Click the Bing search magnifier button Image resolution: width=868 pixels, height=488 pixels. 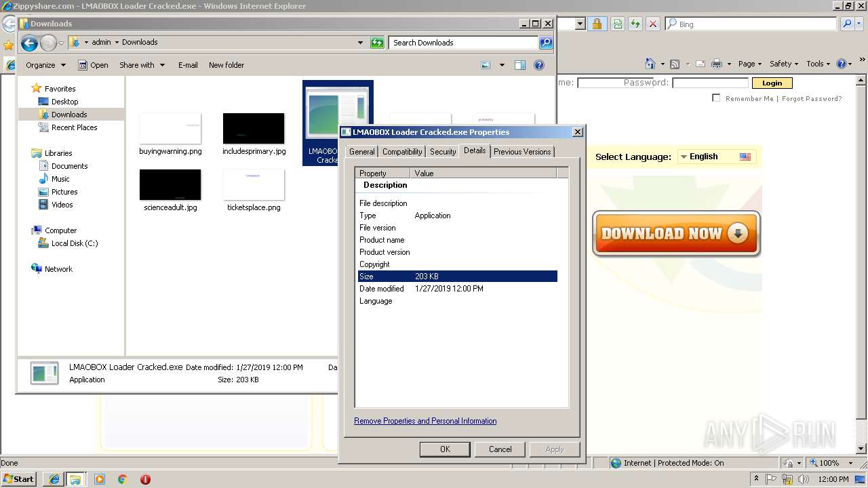846,24
